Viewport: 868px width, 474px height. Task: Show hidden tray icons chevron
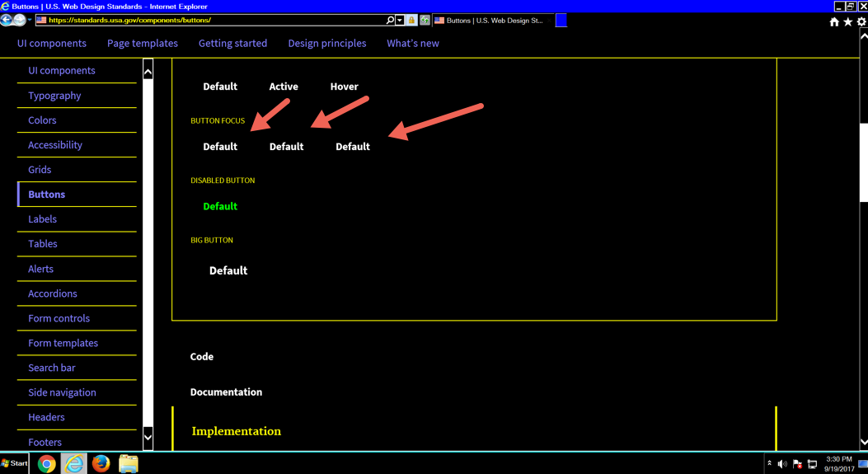pos(769,463)
